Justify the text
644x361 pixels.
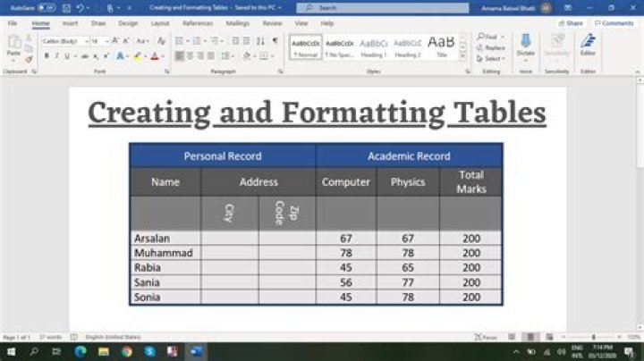211,56
